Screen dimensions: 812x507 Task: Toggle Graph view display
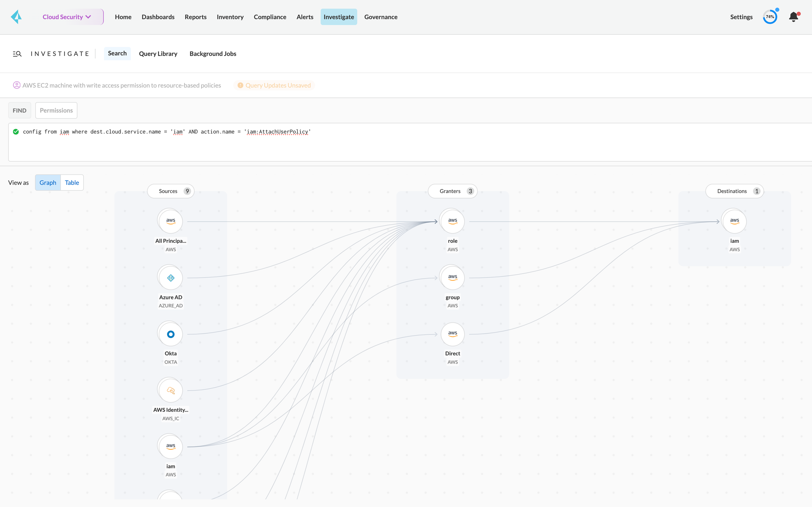[47, 182]
